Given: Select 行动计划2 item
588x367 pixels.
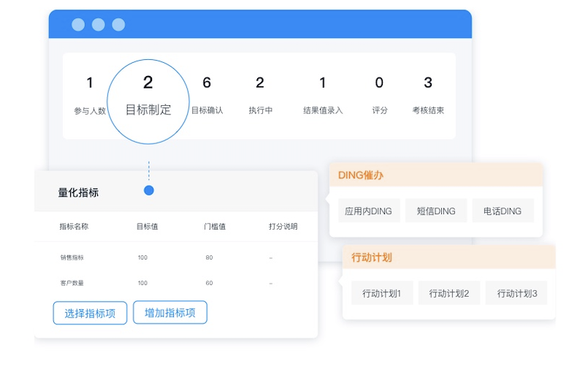Looking at the screenshot, I should [449, 293].
